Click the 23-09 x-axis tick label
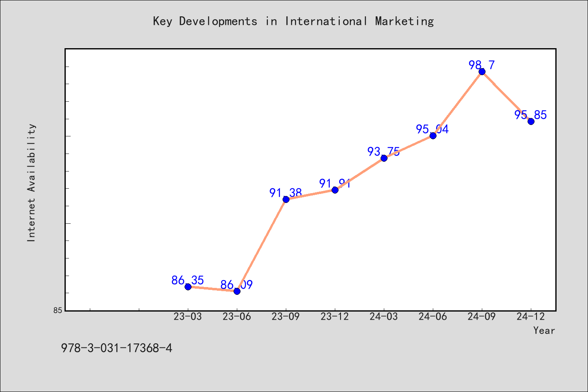588x392 pixels. pyautogui.click(x=286, y=316)
